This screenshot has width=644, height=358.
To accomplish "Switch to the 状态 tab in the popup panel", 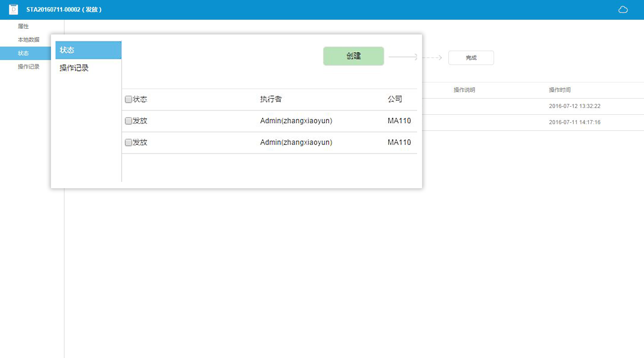I will coord(88,50).
